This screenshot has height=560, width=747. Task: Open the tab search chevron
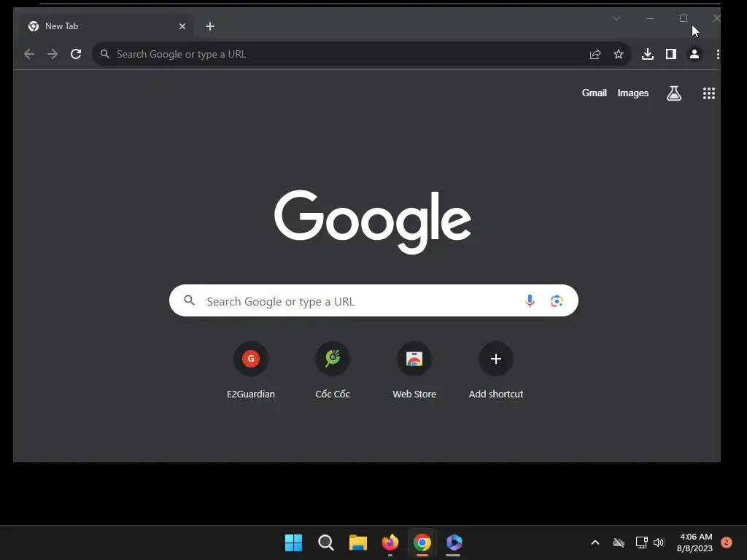tap(616, 18)
